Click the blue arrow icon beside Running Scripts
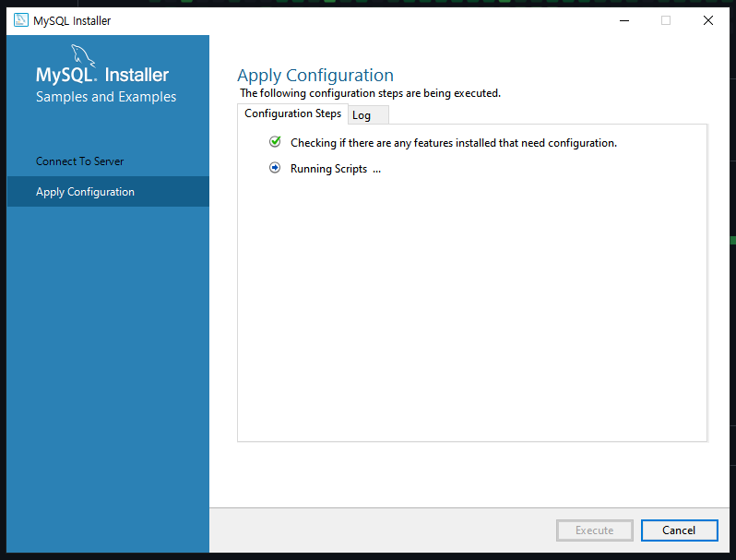Viewport: 736px width, 560px height. click(x=275, y=168)
